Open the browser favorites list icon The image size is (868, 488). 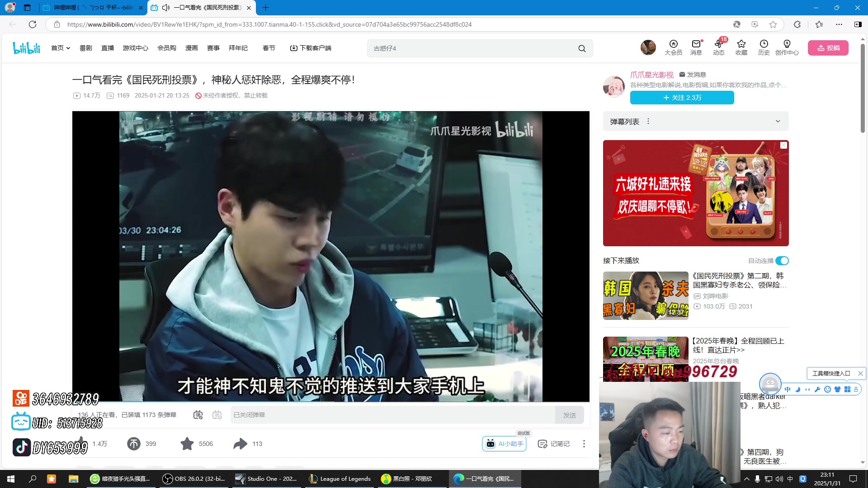tap(819, 24)
